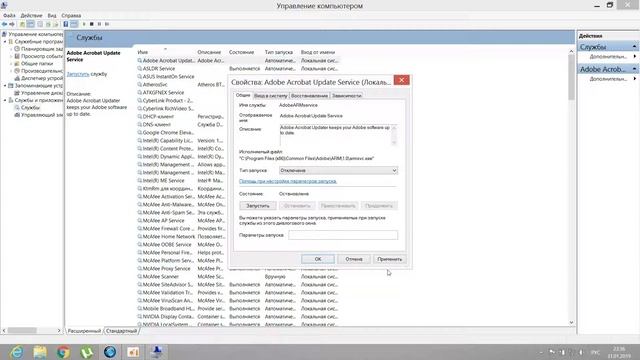Collapse the Службы section in Действия pane

tap(634, 47)
